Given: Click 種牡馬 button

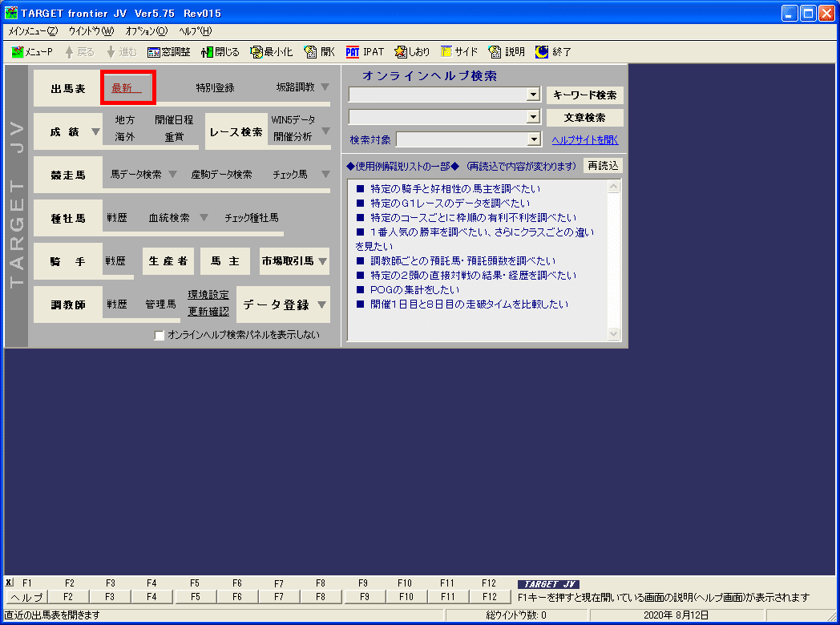Looking at the screenshot, I should 68,219.
